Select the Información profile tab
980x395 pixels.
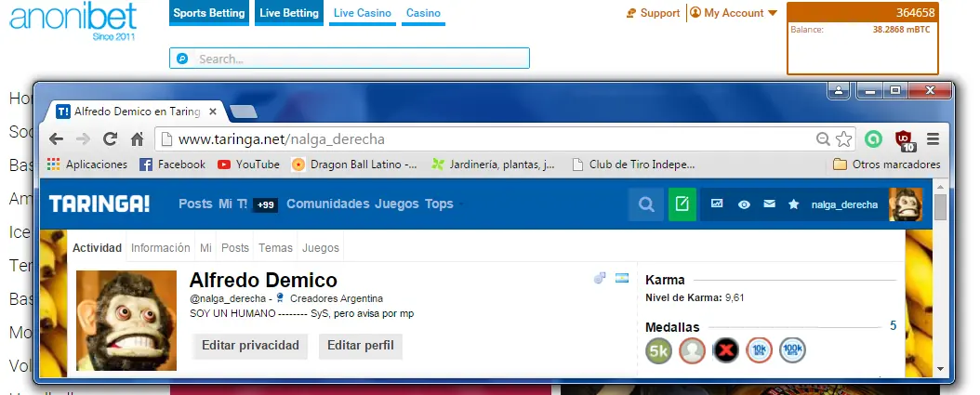[161, 247]
